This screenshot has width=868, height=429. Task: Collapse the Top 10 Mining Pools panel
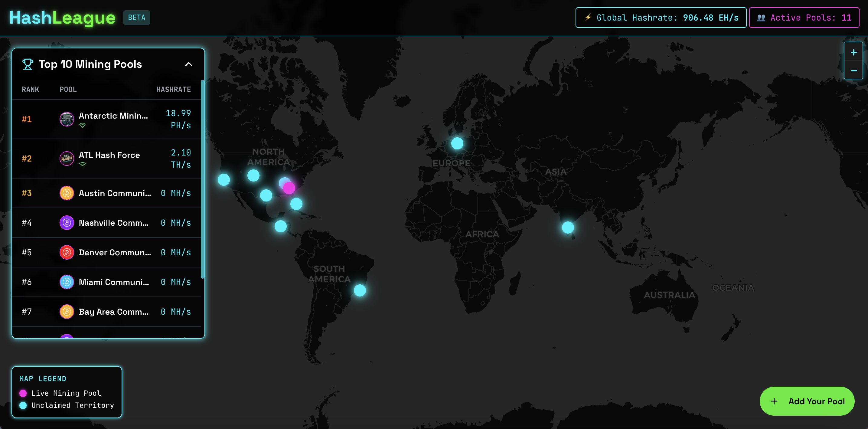click(x=189, y=64)
